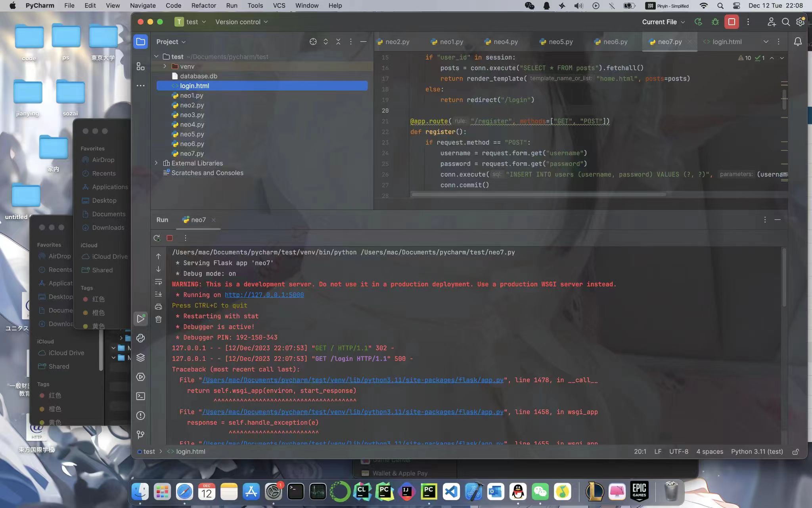812x508 pixels.
Task: Open the Project tool window icon
Action: pyautogui.click(x=140, y=42)
